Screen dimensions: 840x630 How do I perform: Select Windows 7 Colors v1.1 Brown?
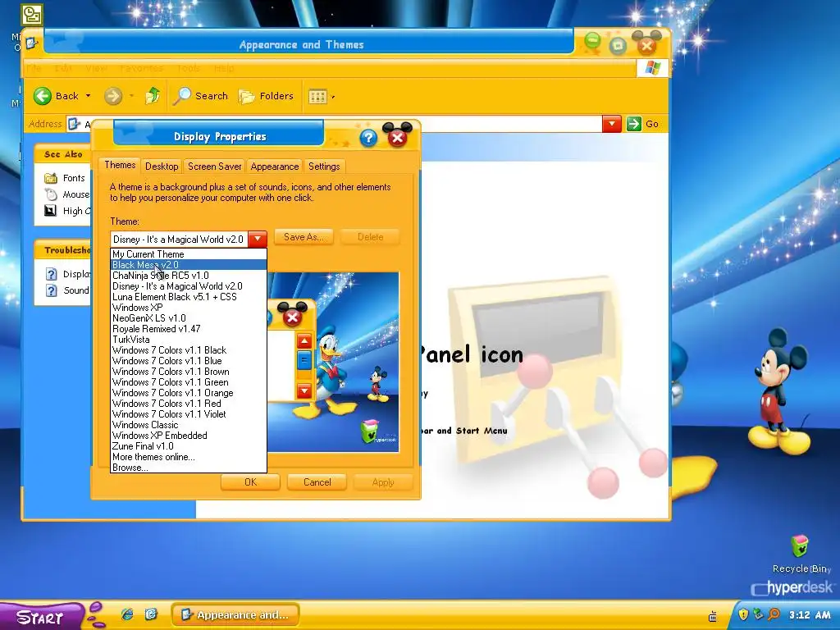point(189,372)
